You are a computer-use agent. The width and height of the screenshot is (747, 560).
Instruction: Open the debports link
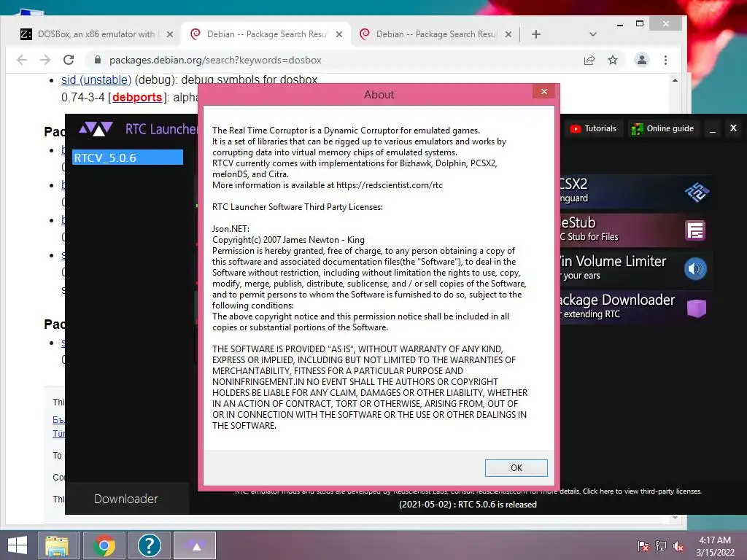[x=137, y=97]
